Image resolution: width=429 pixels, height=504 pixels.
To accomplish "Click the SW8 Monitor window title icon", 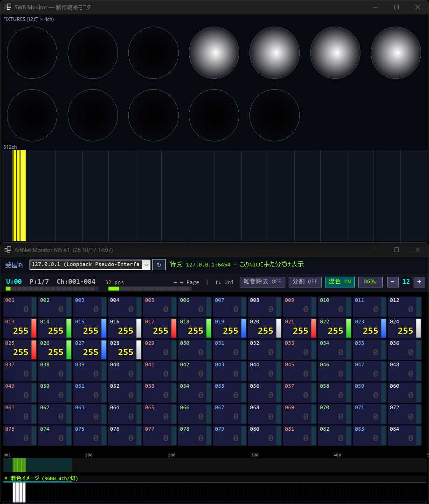I will tap(8, 7).
